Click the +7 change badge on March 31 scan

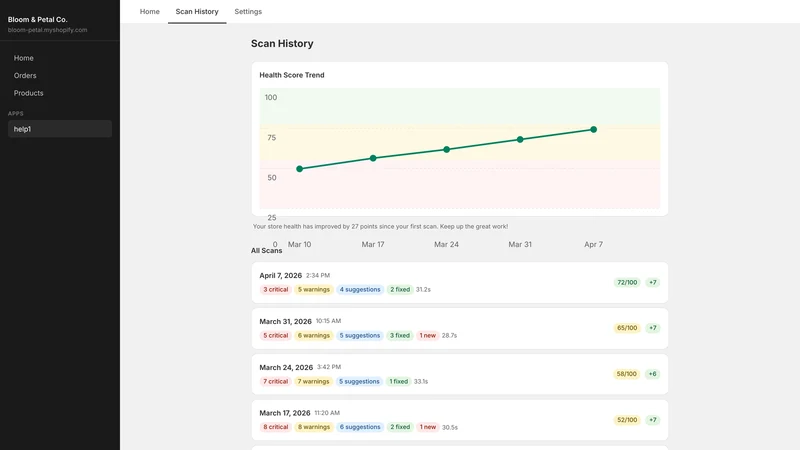tap(653, 328)
